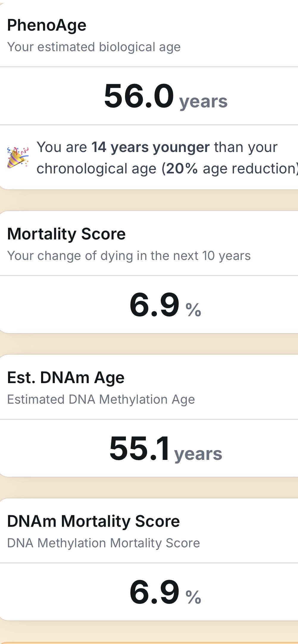Tap the "years" unit beside 55.1
The width and height of the screenshot is (298, 644).
pos(198,454)
